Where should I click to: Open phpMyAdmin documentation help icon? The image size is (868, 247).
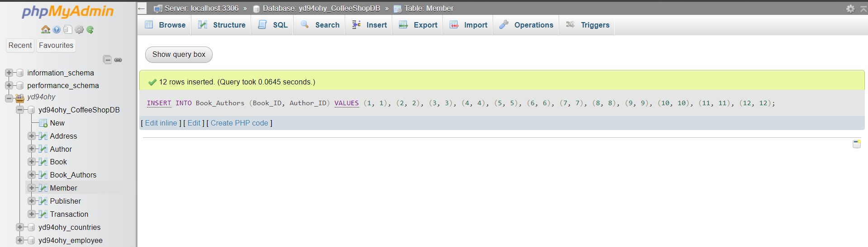click(57, 29)
